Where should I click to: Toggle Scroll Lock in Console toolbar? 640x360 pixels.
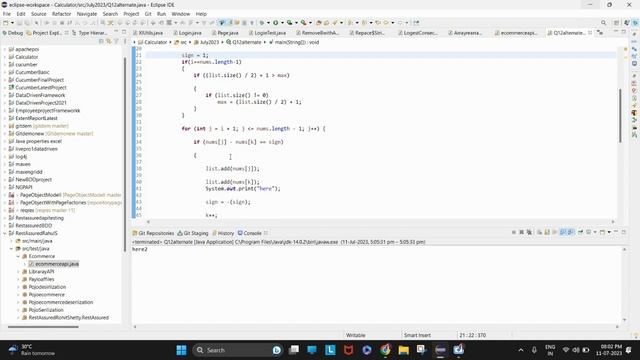click(547, 232)
